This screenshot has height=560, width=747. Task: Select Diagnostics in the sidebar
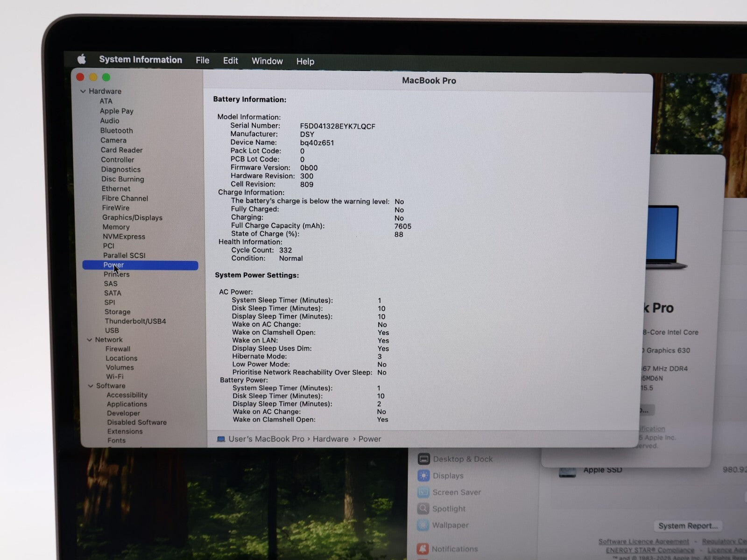121,169
